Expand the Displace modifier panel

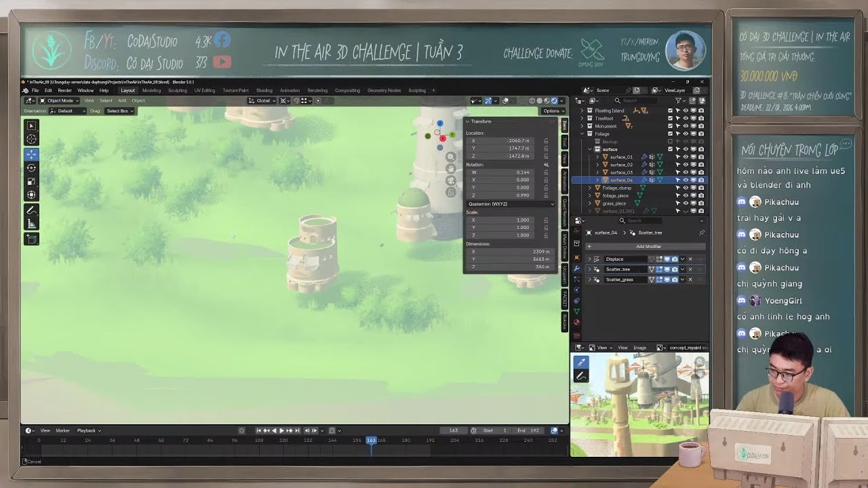589,259
